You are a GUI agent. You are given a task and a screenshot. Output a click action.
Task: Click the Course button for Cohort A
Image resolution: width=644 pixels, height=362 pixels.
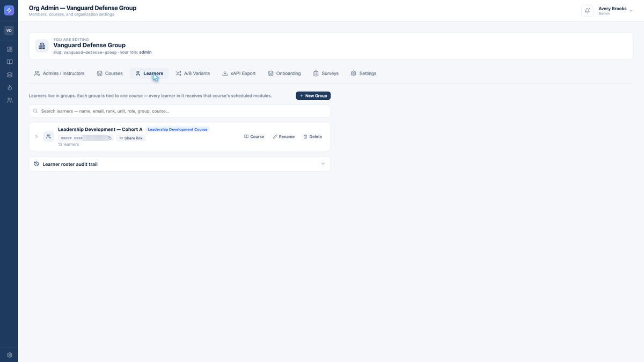(254, 137)
